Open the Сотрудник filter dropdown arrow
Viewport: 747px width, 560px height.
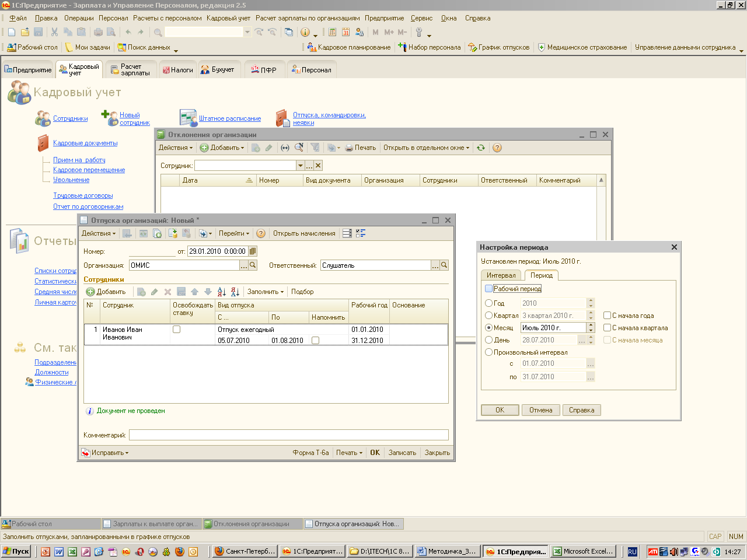[301, 166]
